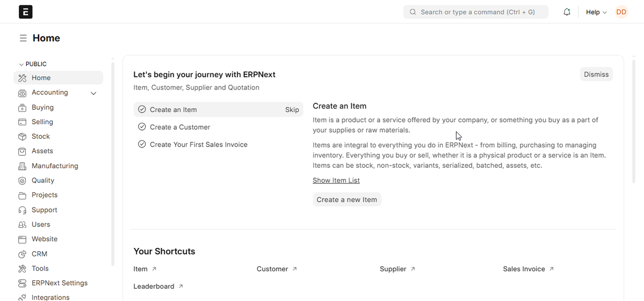This screenshot has width=644, height=301.
Task: Open the Leaderboard shortcut
Action: coord(154,286)
